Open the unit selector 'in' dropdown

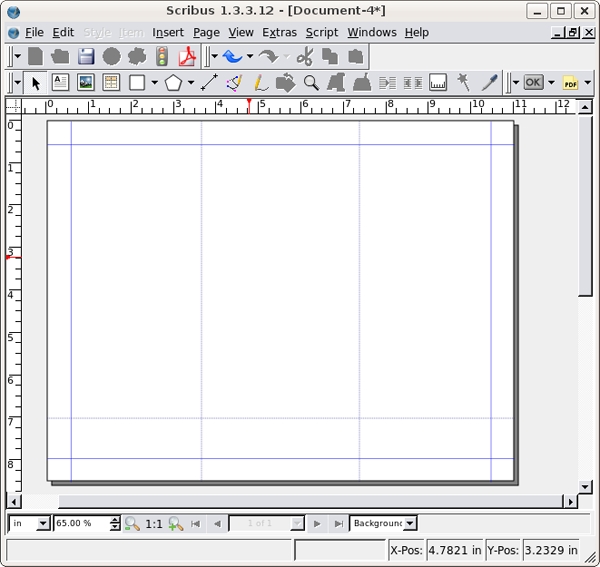[x=42, y=523]
